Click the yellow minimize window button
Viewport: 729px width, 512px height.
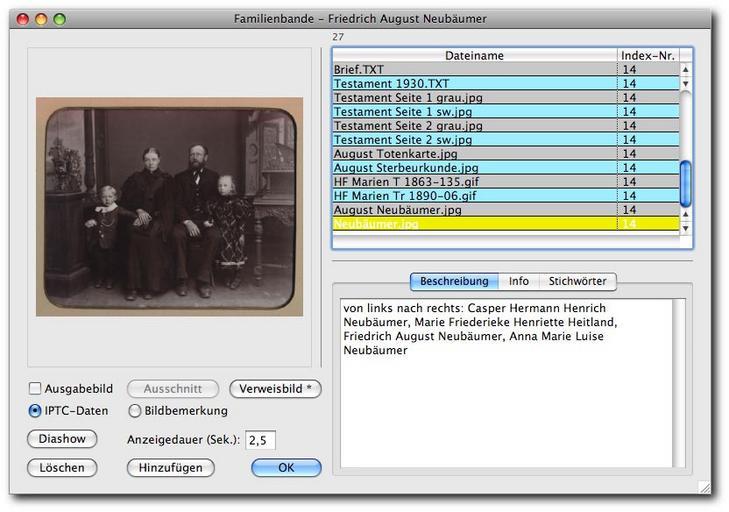click(x=41, y=19)
